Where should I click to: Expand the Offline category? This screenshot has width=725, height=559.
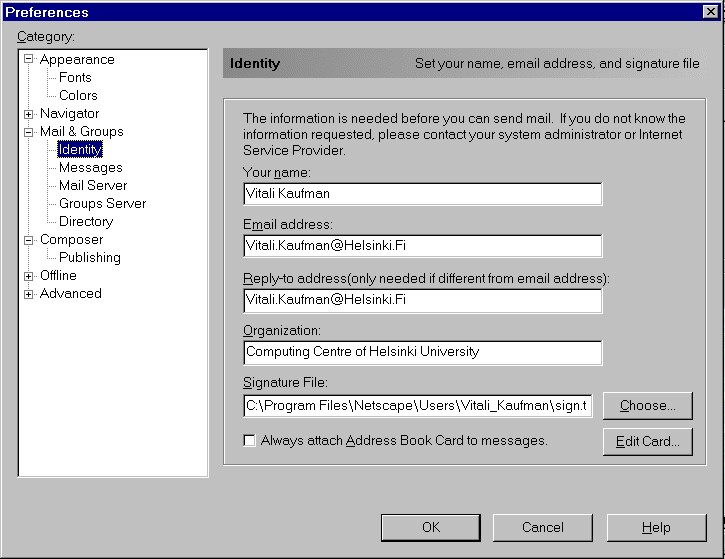(x=29, y=276)
